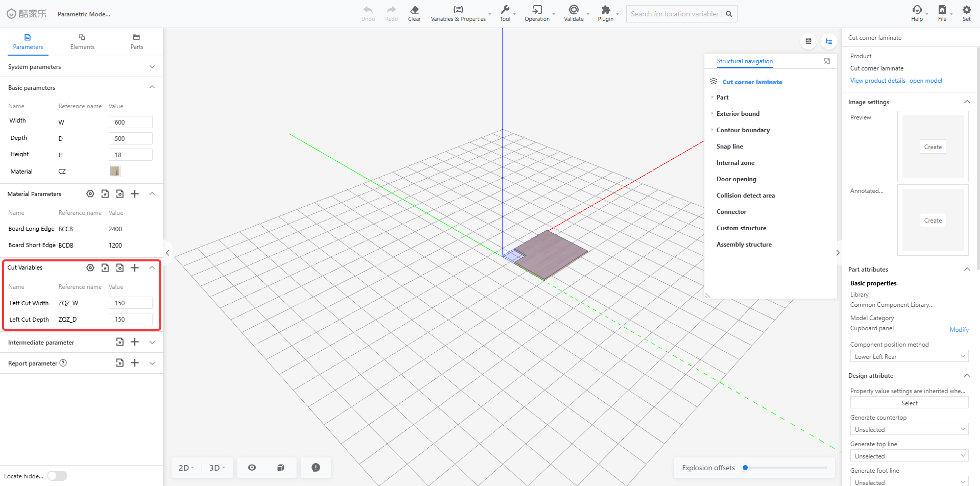Collapse Cut Variables section
Screen dimensions: 980x486
click(152, 268)
